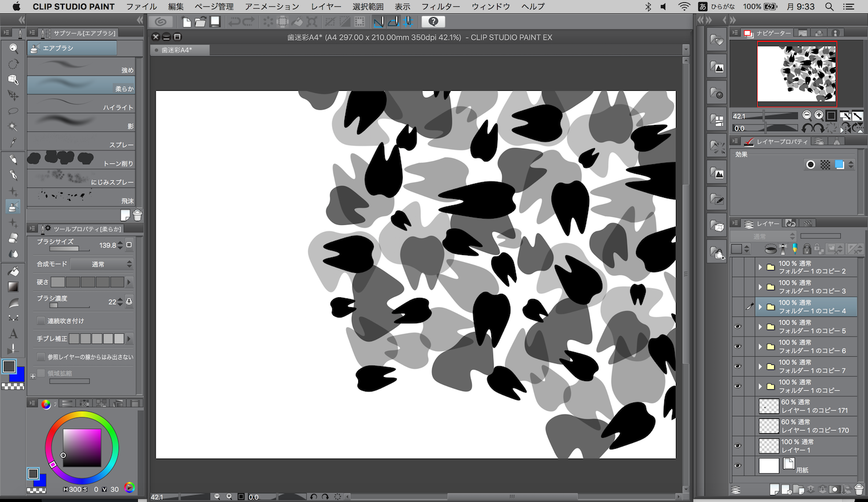Image resolution: width=868 pixels, height=502 pixels.
Task: Toggle visibility of フォルダー 1 のコピー 7
Action: 737,366
